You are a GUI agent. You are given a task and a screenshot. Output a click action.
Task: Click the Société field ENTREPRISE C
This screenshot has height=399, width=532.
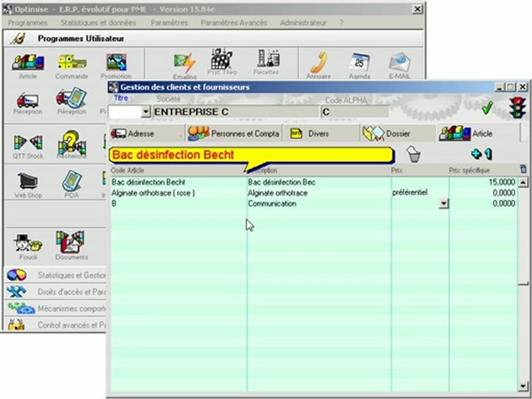(236, 111)
